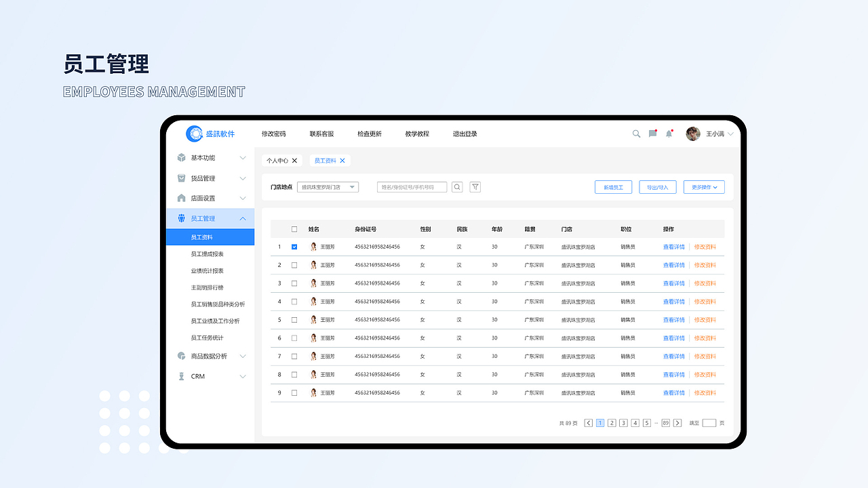Click employee avatar in row 5
This screenshot has height=488, width=868.
(x=313, y=320)
